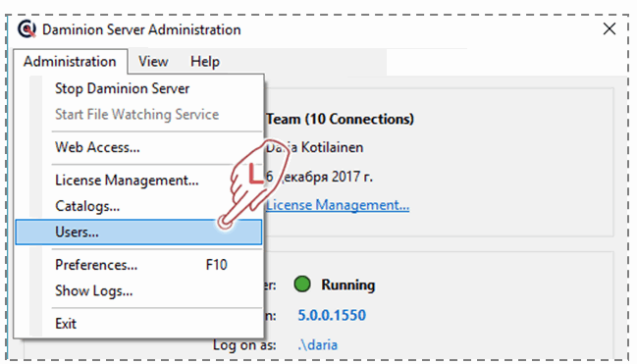
Task: Click the green Running status indicator
Action: point(302,285)
